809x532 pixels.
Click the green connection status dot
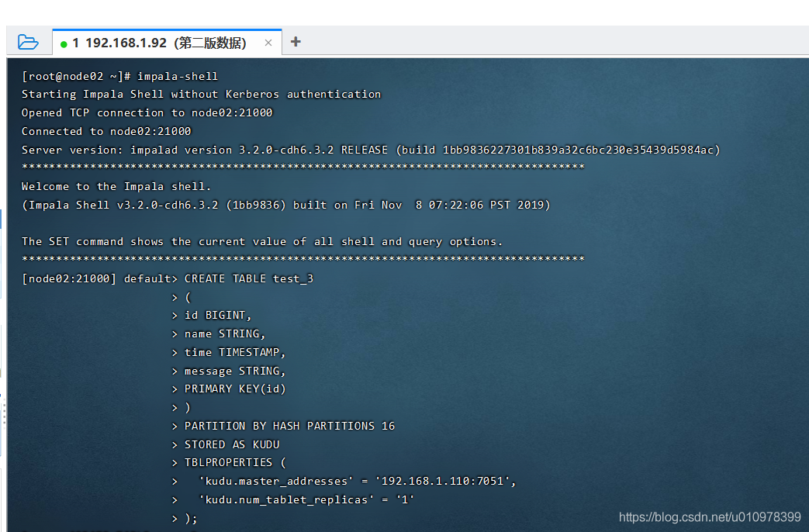coord(64,44)
